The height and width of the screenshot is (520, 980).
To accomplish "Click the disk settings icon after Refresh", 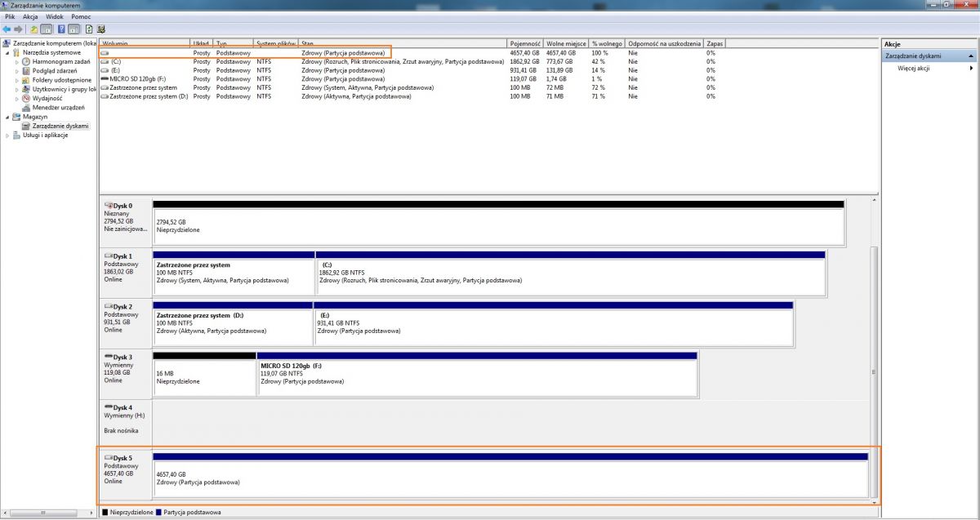I will 100,29.
